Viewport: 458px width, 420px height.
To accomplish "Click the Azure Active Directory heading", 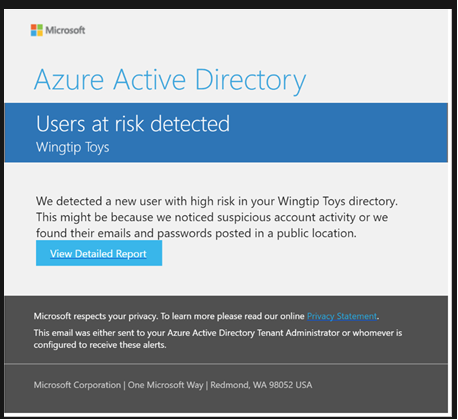I will (x=170, y=80).
